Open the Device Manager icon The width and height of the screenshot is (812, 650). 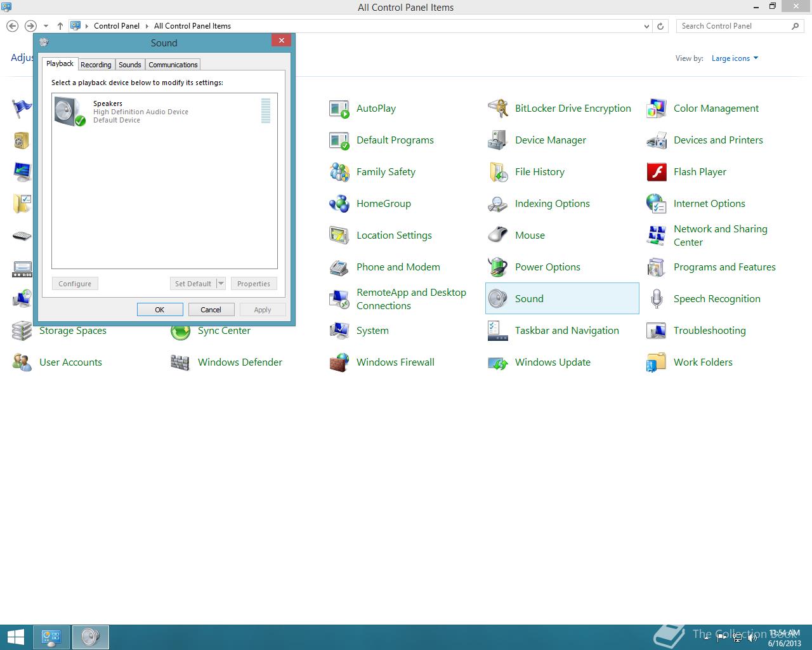[498, 140]
